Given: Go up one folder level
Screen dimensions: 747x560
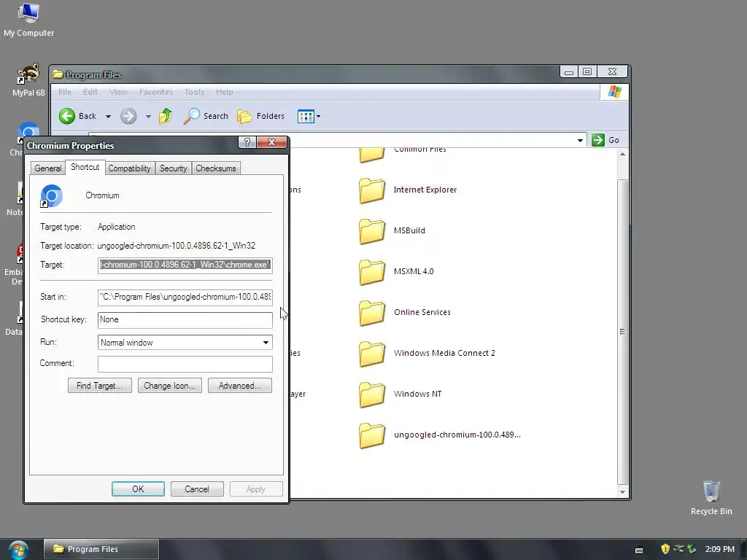Looking at the screenshot, I should coord(166,116).
